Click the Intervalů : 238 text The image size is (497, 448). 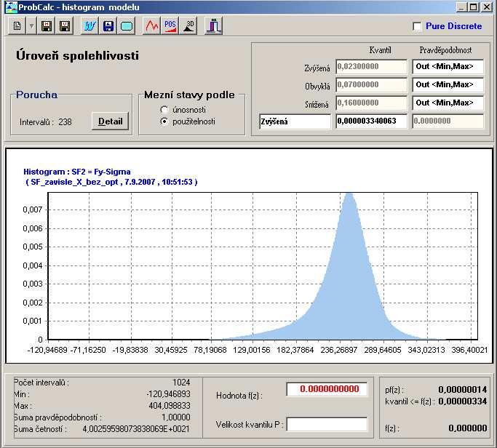(x=46, y=122)
